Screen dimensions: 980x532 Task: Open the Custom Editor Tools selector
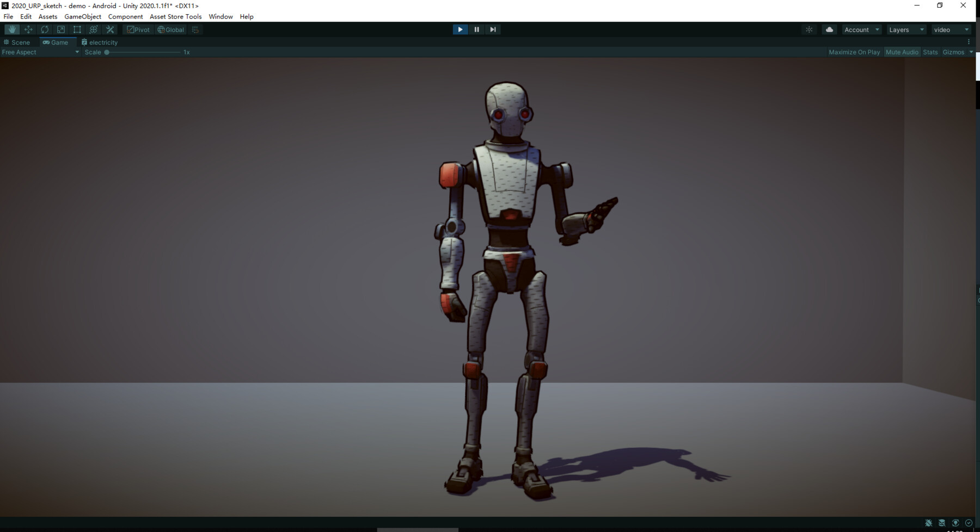(109, 29)
